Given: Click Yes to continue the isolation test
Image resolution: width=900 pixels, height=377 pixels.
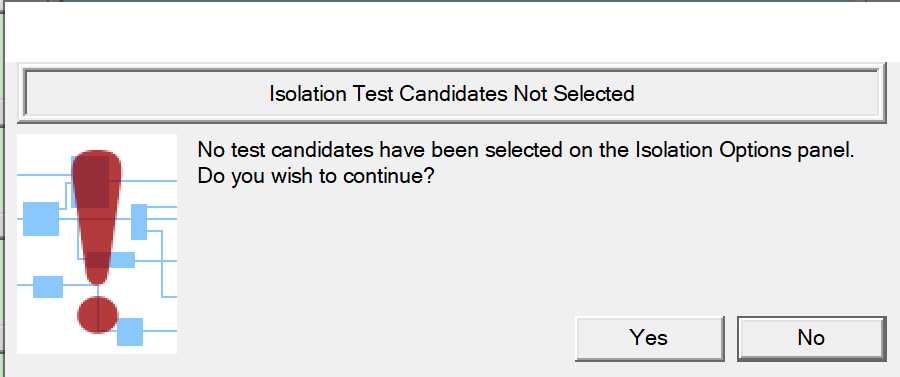Looking at the screenshot, I should click(649, 338).
